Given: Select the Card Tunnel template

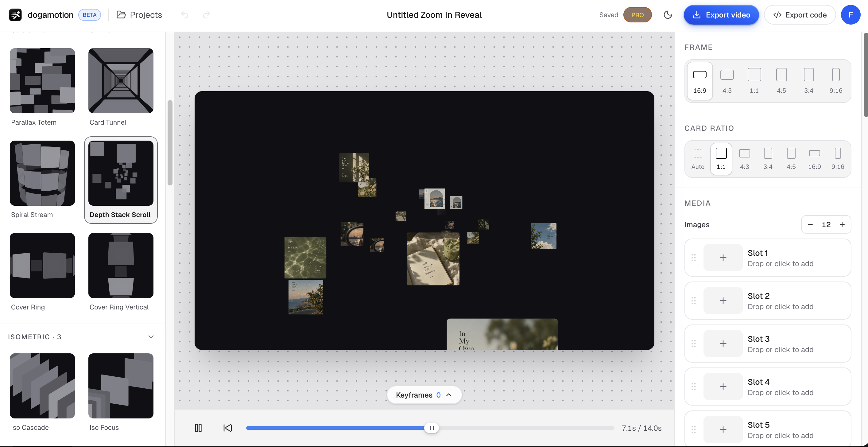Looking at the screenshot, I should click(121, 87).
